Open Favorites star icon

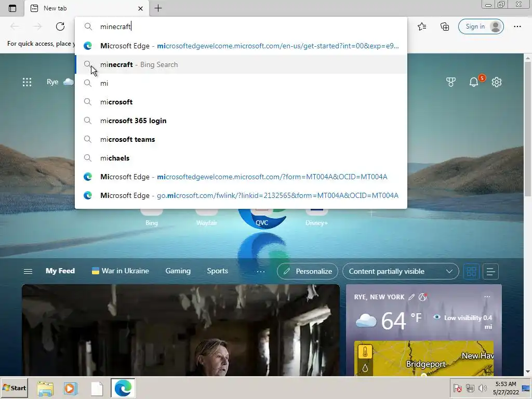(x=422, y=26)
